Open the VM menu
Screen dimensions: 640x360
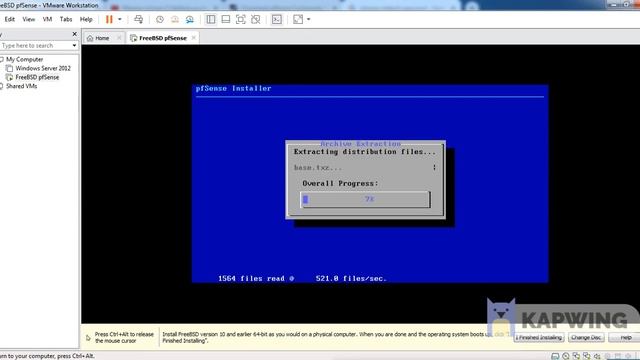[47, 19]
